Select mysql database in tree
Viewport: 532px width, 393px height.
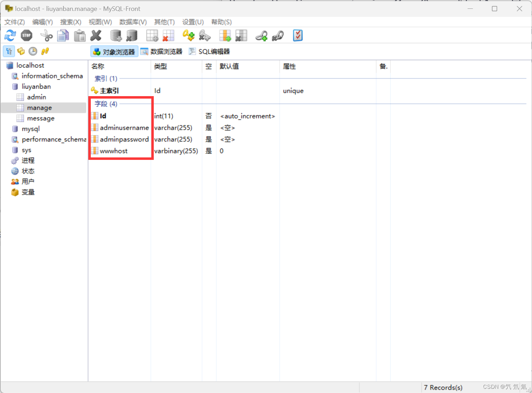(31, 129)
